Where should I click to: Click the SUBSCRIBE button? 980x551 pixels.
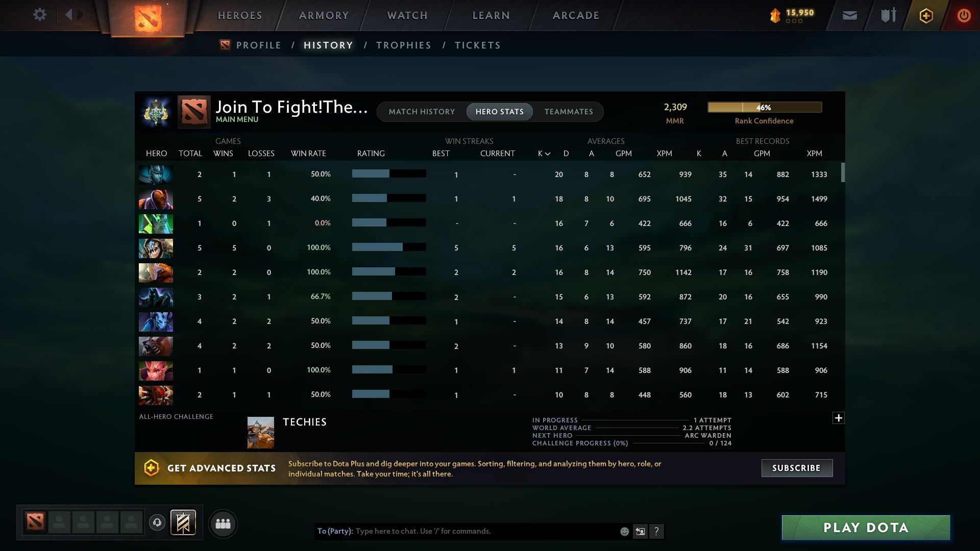796,468
